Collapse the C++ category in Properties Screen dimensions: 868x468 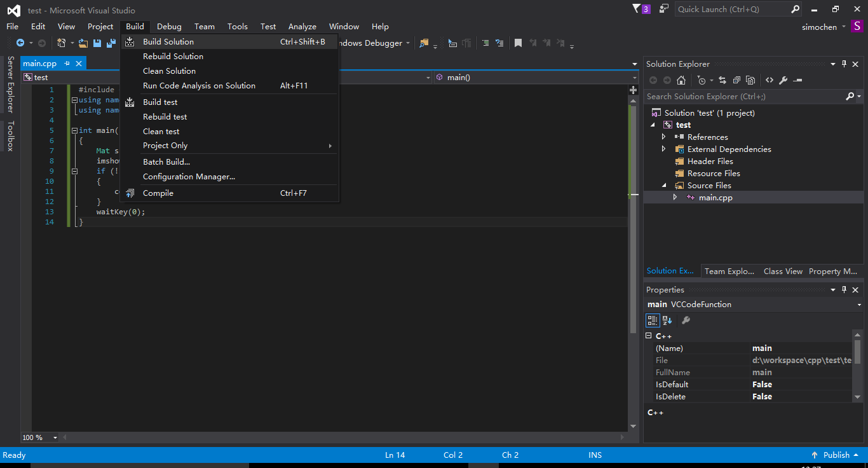[649, 336]
